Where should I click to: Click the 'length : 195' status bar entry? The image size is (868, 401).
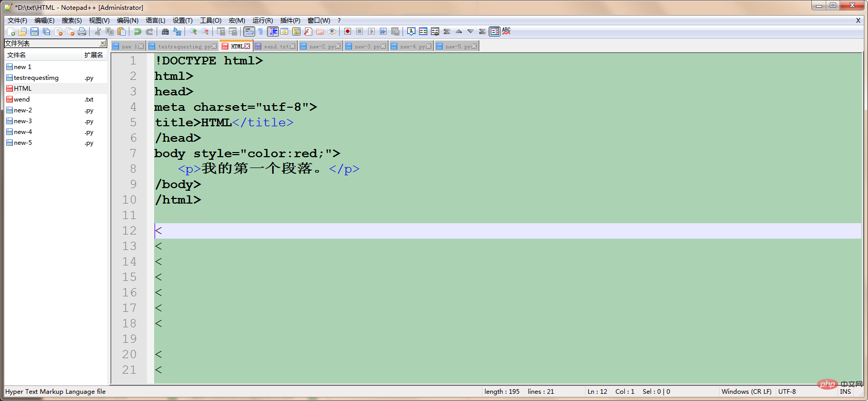pyautogui.click(x=502, y=392)
